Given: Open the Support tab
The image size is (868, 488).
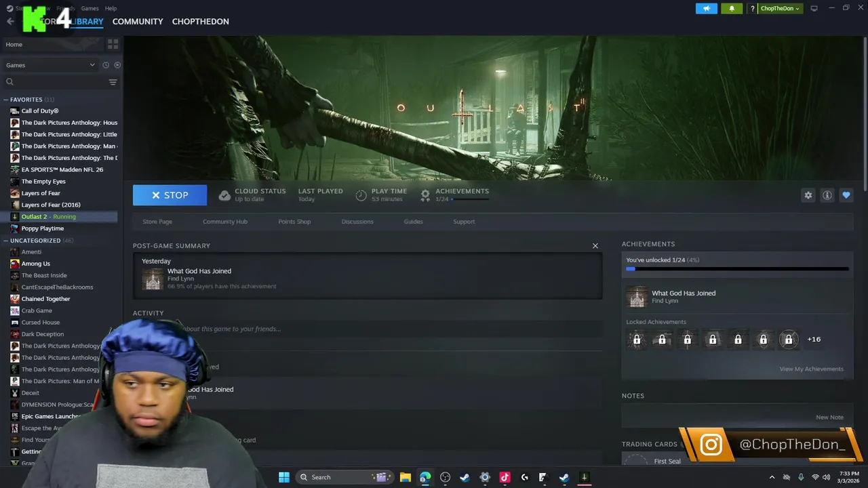Looking at the screenshot, I should coord(464,222).
